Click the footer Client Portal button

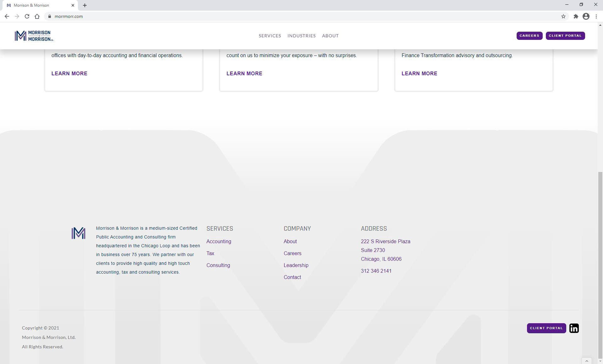click(546, 328)
